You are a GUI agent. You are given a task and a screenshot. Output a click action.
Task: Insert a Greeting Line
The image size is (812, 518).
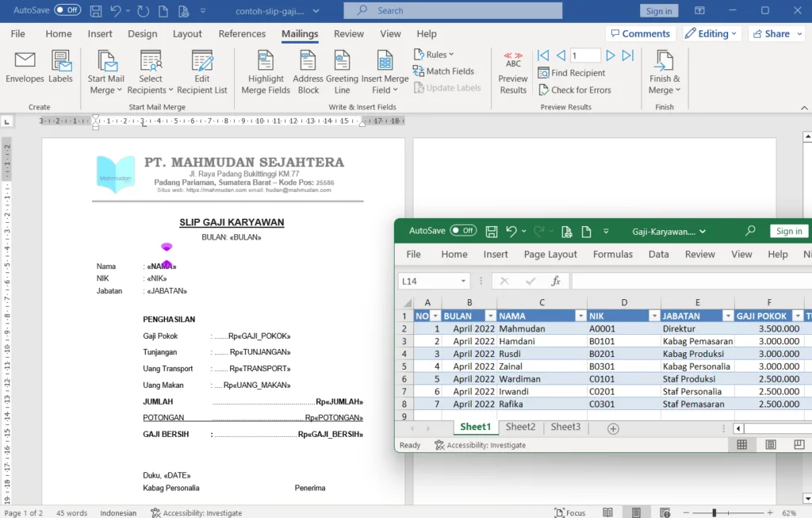[x=342, y=72]
